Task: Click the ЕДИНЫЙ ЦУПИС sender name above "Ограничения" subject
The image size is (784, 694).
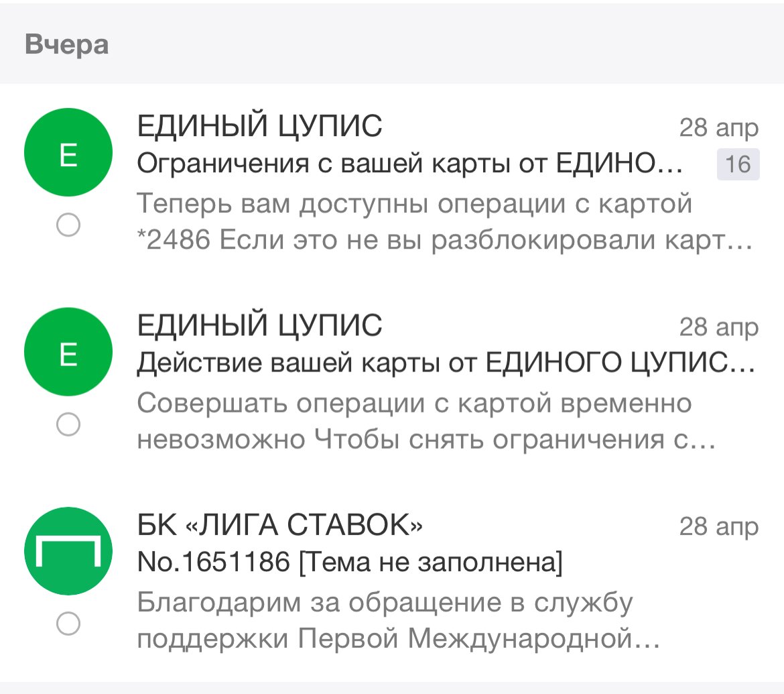Action: coord(259,125)
